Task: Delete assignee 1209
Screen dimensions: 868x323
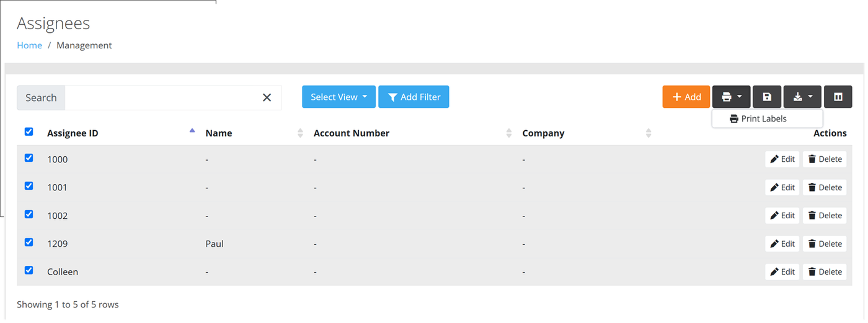Action: point(825,244)
